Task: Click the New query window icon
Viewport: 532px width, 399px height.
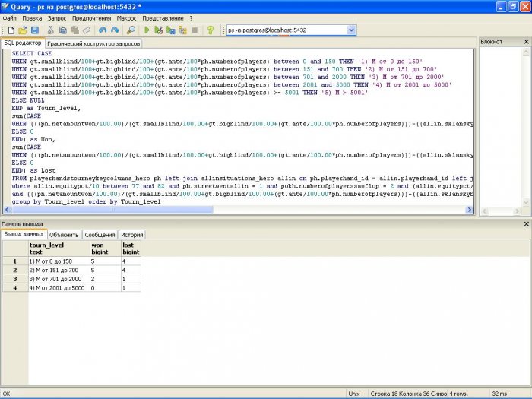Action: click(11, 30)
